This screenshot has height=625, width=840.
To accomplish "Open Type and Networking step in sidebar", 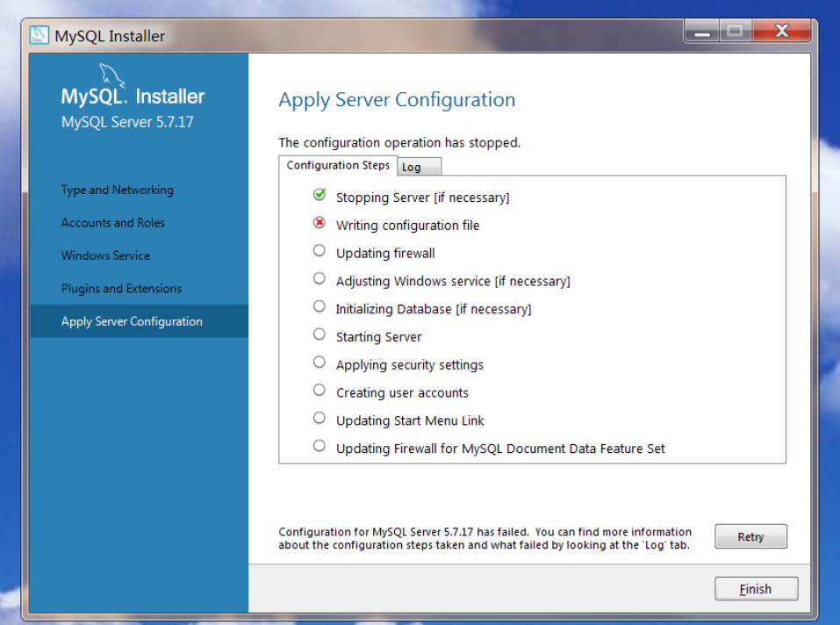I will tap(118, 190).
